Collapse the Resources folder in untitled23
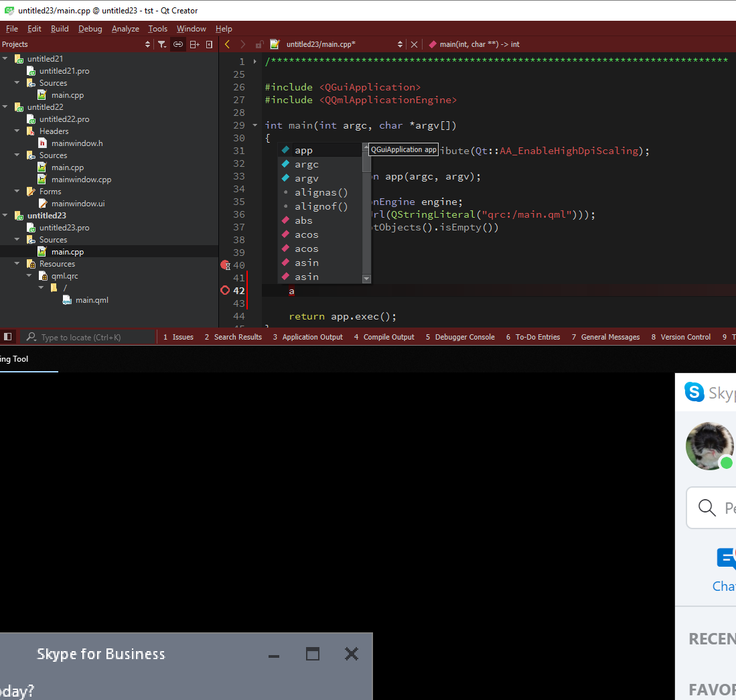This screenshot has height=700, width=736. (17, 264)
